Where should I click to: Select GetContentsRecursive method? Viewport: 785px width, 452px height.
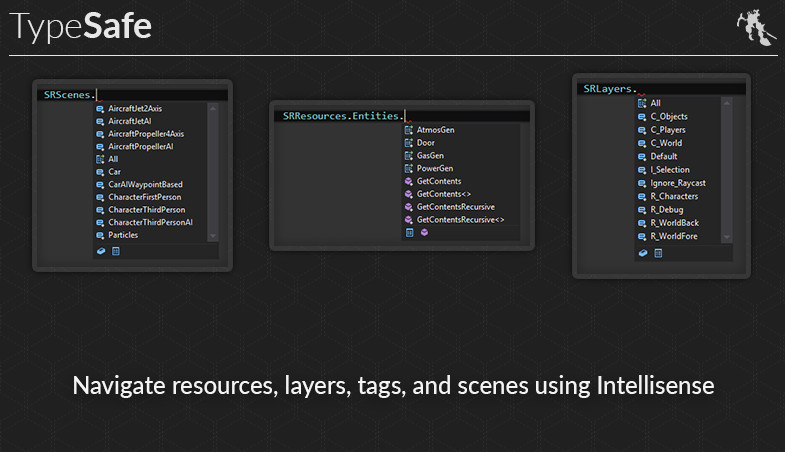click(x=456, y=207)
